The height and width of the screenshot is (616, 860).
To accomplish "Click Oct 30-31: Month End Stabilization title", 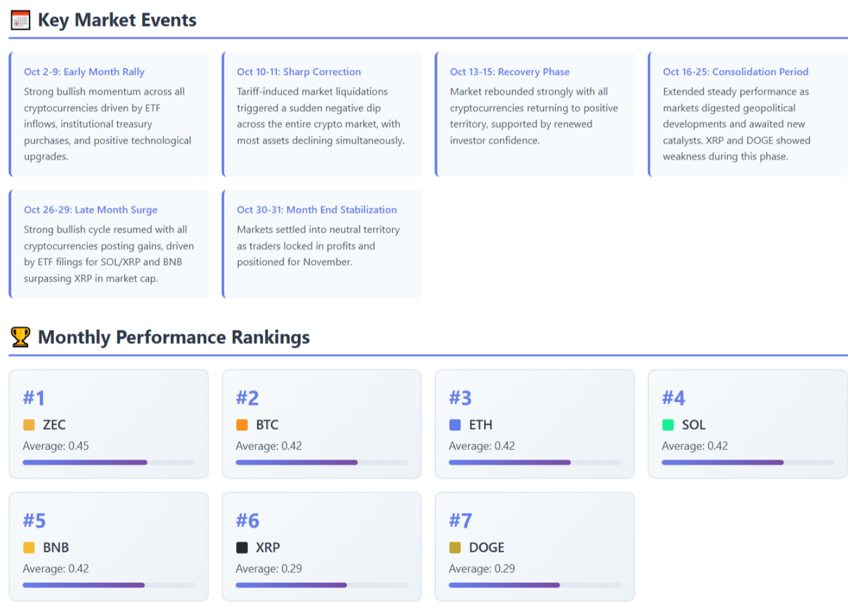I will tap(317, 210).
